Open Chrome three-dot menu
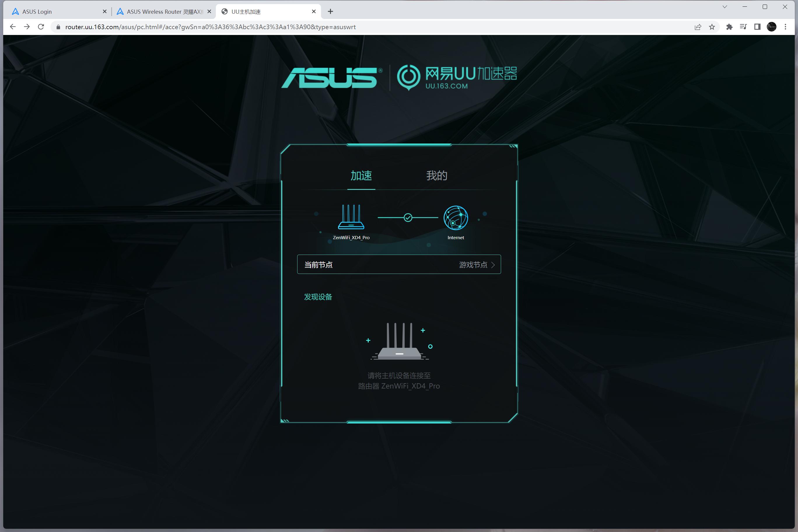The height and width of the screenshot is (532, 798). (x=785, y=27)
